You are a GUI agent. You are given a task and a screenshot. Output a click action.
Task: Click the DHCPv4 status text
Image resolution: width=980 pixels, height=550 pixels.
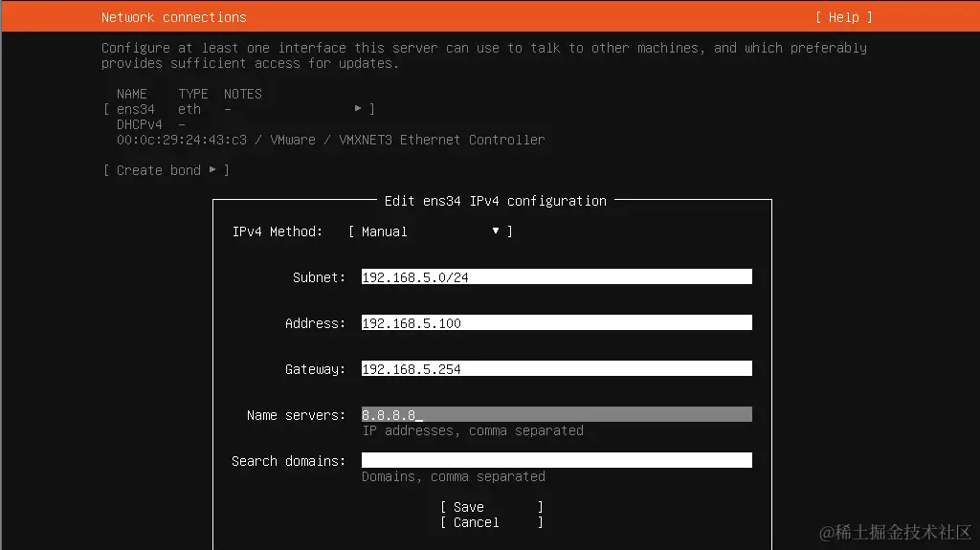140,124
